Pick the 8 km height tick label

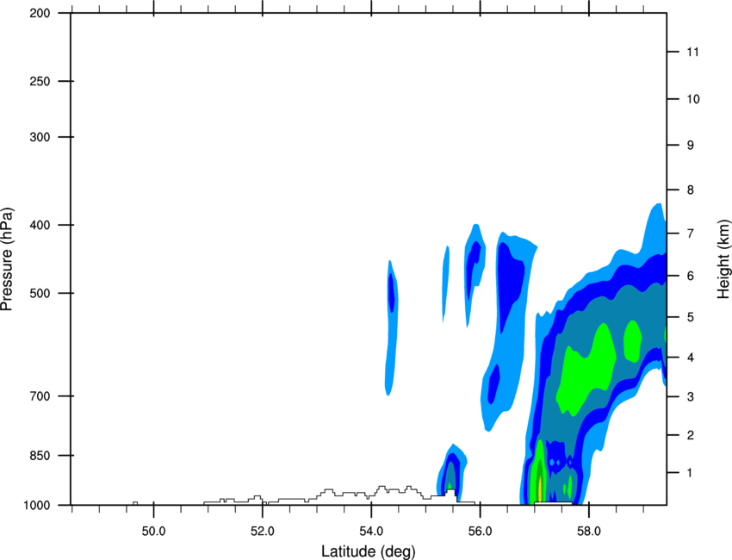(691, 190)
